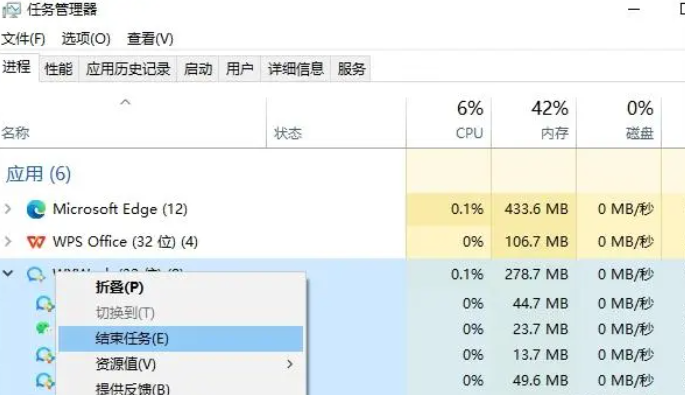Collapse the selected process group chevron

(8, 274)
